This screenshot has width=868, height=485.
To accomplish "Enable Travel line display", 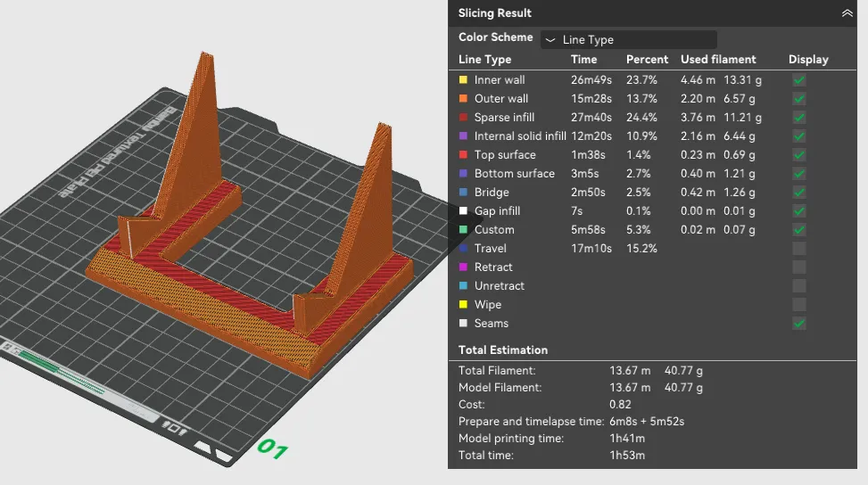I will 798,249.
